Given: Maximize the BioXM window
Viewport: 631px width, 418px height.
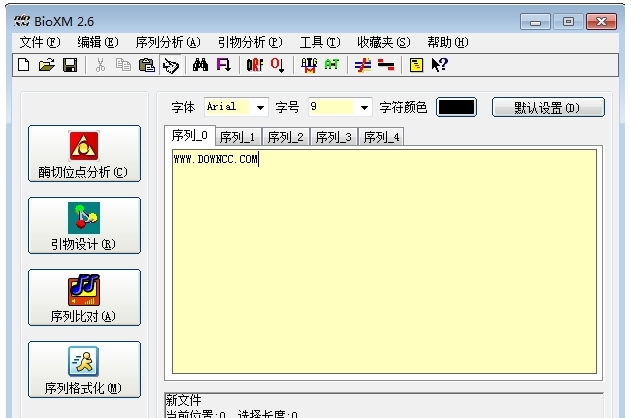Looking at the screenshot, I should (568, 22).
